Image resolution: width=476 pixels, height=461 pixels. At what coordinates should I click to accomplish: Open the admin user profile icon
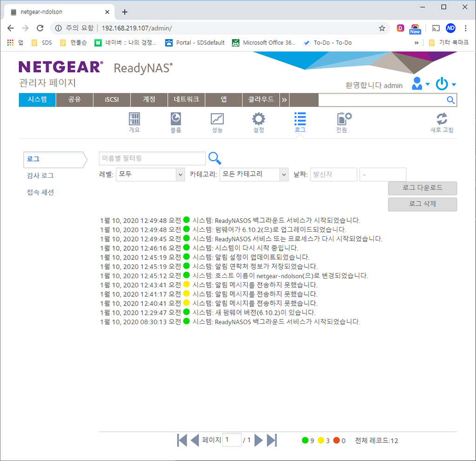(417, 83)
